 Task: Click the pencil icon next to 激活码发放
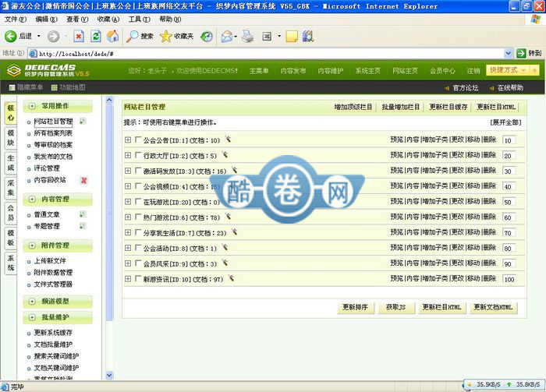pos(235,170)
